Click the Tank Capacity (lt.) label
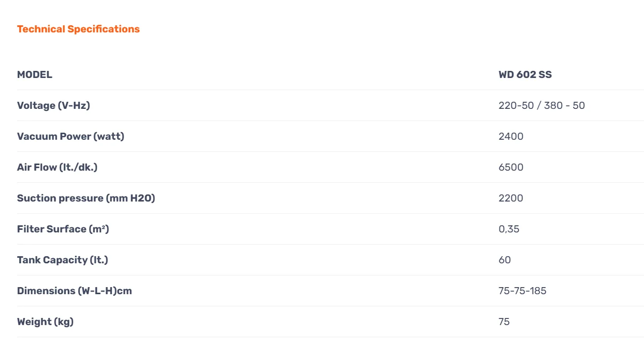 (x=62, y=260)
